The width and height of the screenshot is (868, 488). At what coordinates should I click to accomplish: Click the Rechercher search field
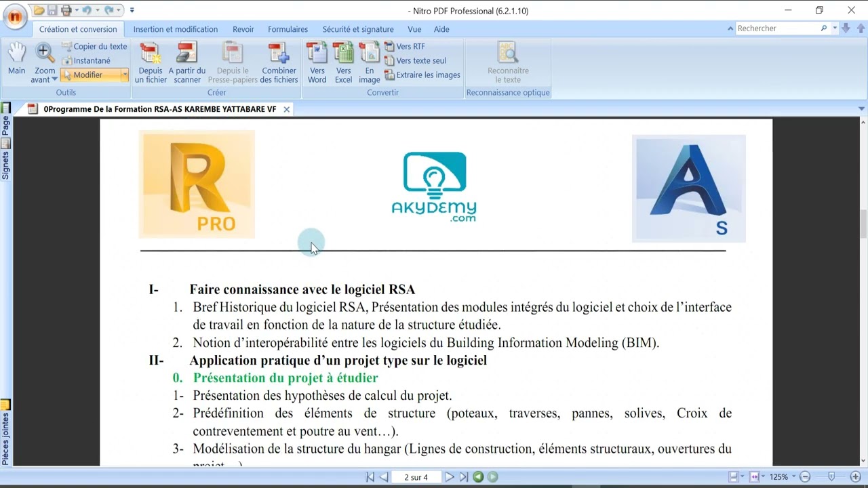[777, 28]
